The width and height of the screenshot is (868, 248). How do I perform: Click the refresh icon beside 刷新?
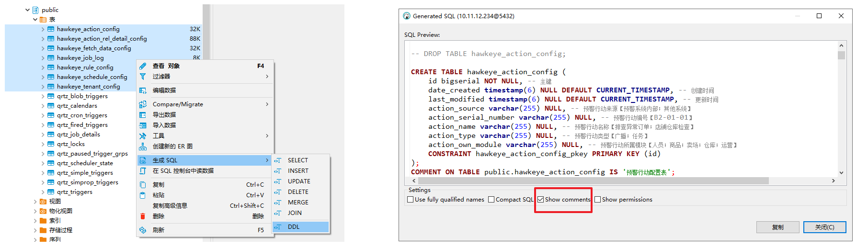143,230
